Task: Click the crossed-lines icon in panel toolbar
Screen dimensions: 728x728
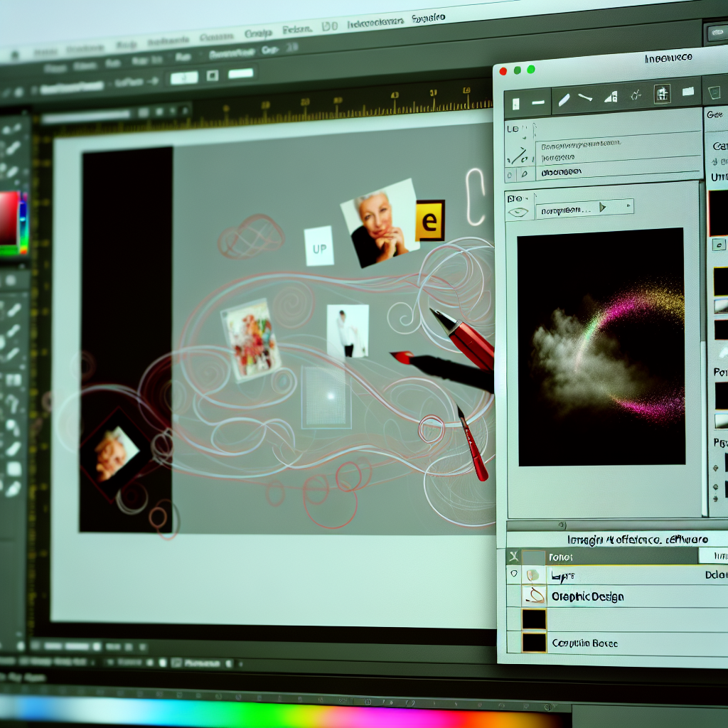Action: (636, 95)
